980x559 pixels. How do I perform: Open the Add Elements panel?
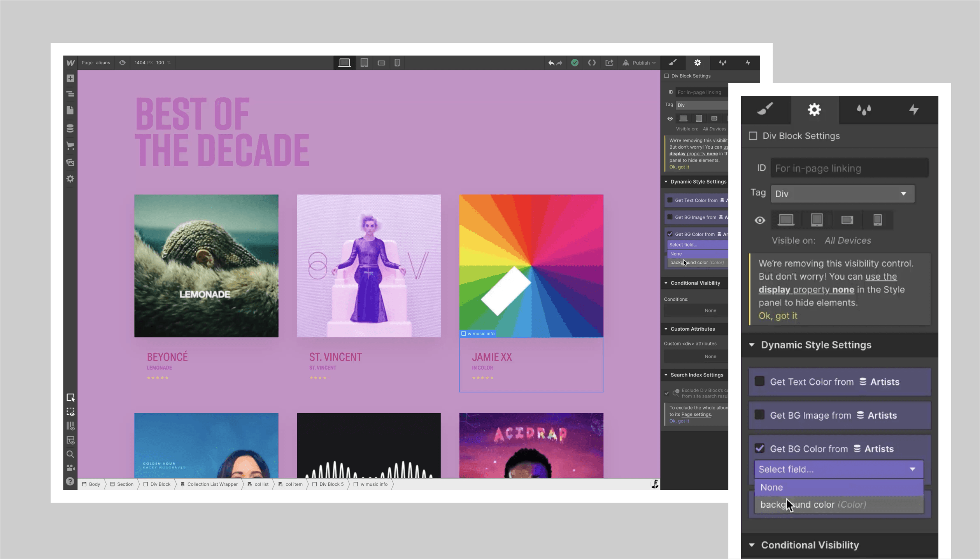(x=70, y=78)
